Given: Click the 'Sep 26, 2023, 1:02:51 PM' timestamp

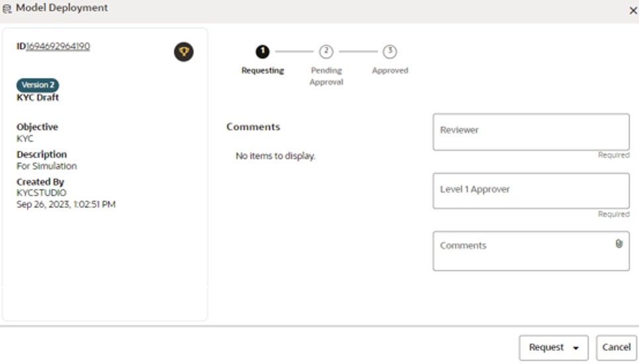Looking at the screenshot, I should coord(66,204).
